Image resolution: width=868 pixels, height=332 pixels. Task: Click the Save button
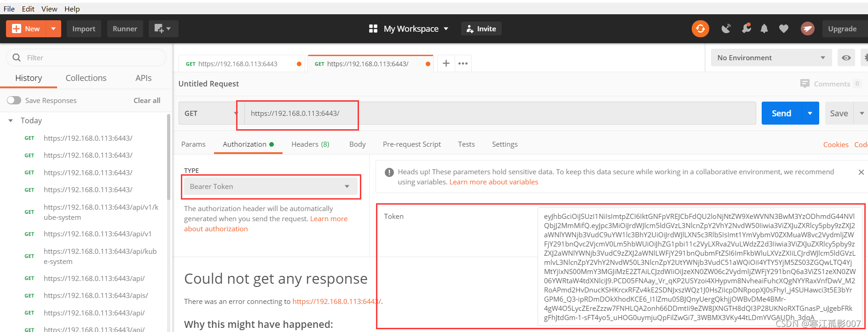coord(839,113)
